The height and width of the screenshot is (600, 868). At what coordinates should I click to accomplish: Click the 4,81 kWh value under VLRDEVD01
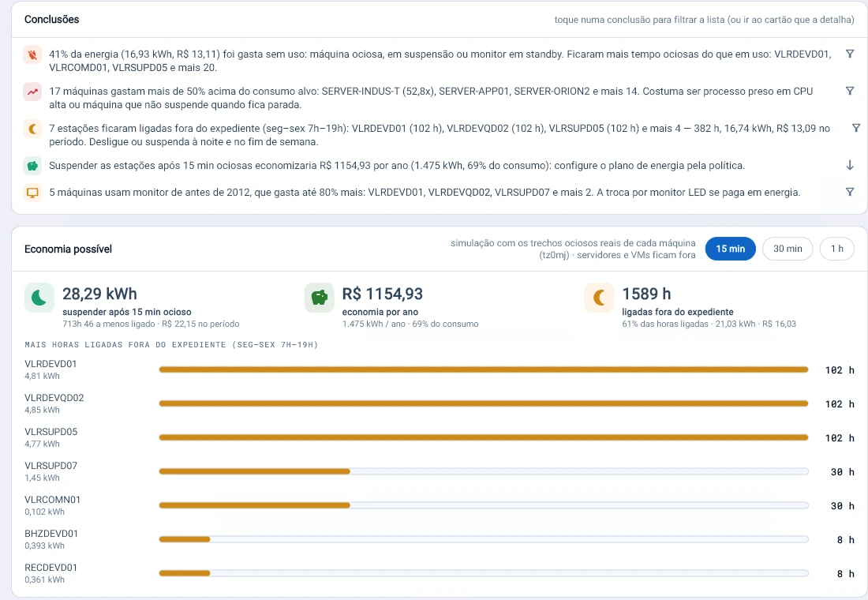pos(42,376)
